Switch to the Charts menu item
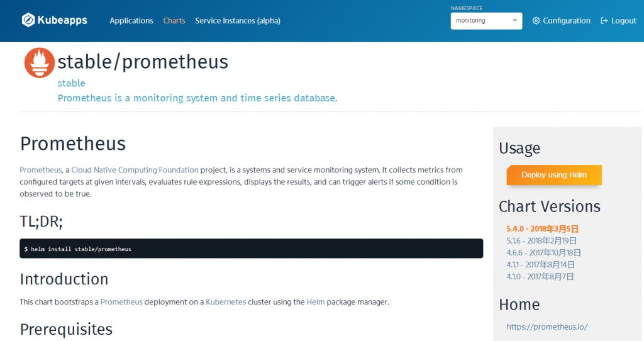 pyautogui.click(x=174, y=21)
